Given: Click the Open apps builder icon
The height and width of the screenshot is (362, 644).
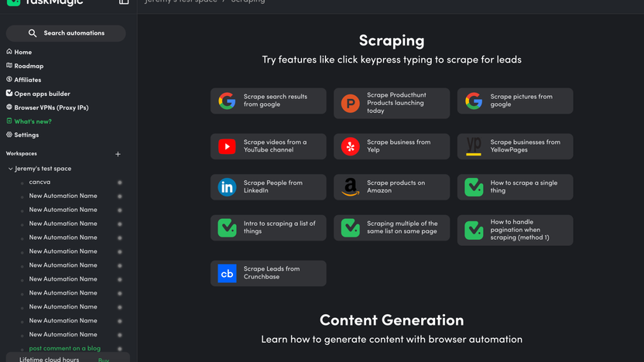Looking at the screenshot, I should 9,94.
